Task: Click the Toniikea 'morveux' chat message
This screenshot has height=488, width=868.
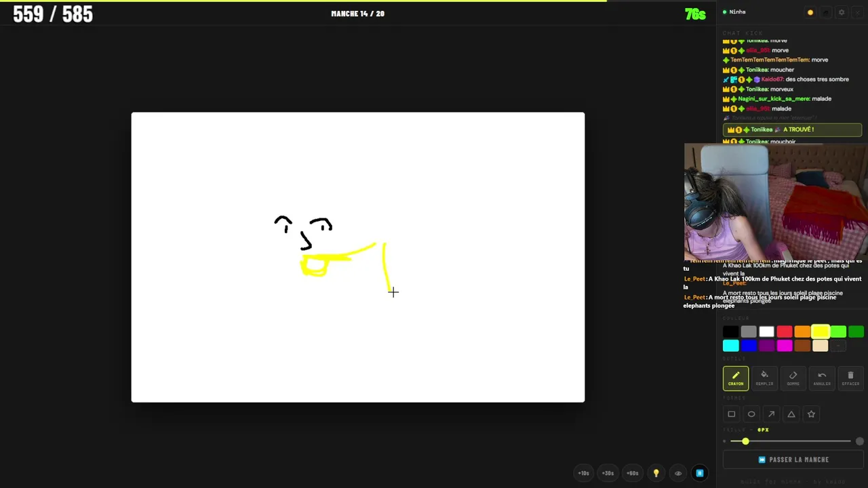Action: (x=758, y=89)
